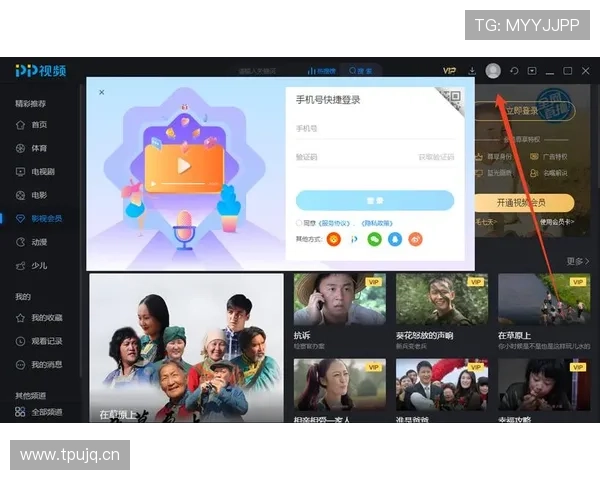Focus the 手机号 phone number field

coord(375,129)
